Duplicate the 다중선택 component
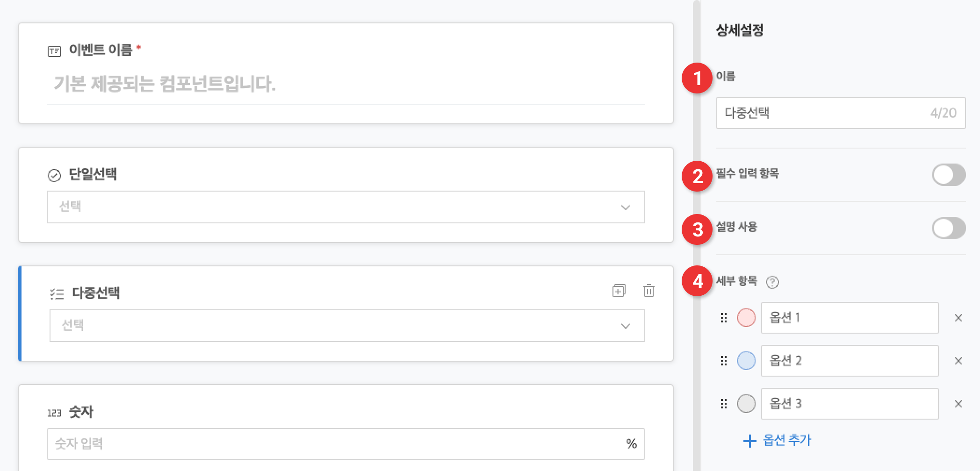Viewport: 980px width, 471px height. coord(619,291)
